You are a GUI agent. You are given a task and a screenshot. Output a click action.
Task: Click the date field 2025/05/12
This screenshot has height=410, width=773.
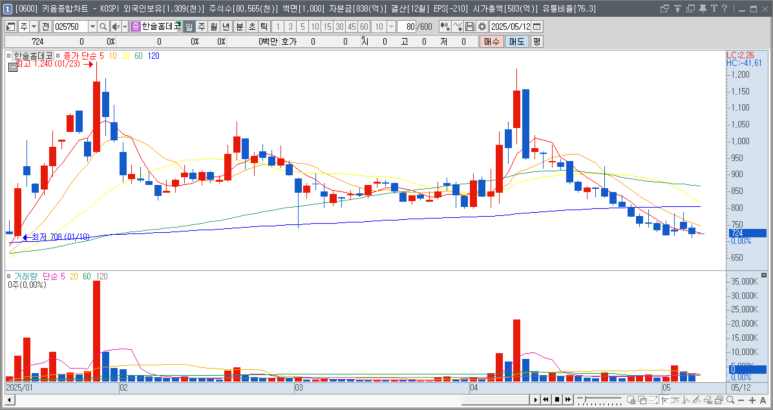coord(510,27)
